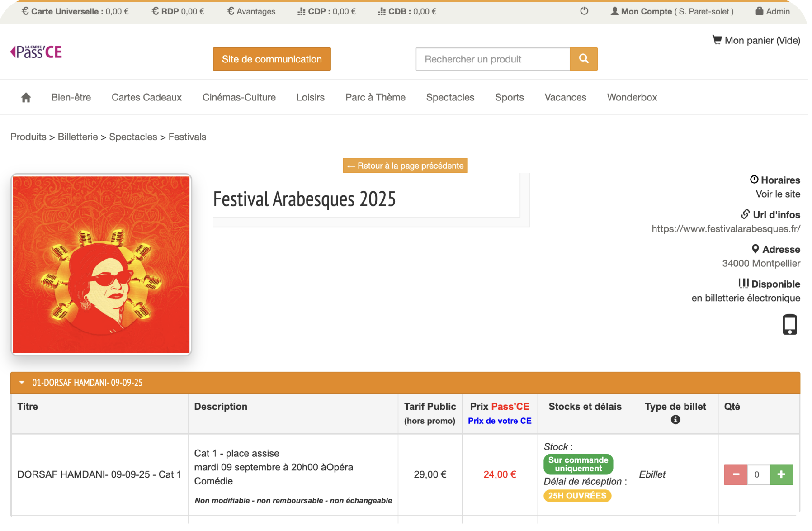Image resolution: width=812 pixels, height=531 pixels.
Task: Click the Admin lock icon
Action: [760, 11]
